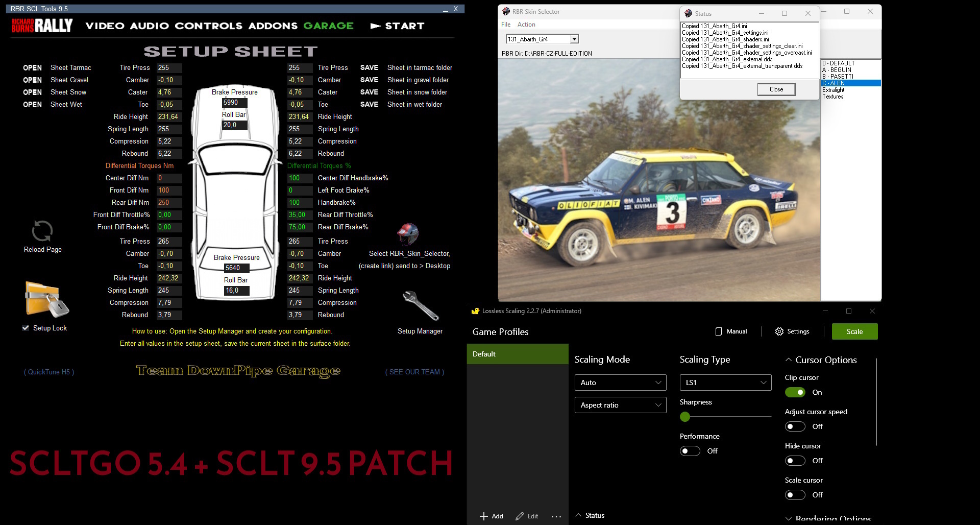Enable the Hide cursor toggle
Image resolution: width=980 pixels, height=525 pixels.
[795, 461]
